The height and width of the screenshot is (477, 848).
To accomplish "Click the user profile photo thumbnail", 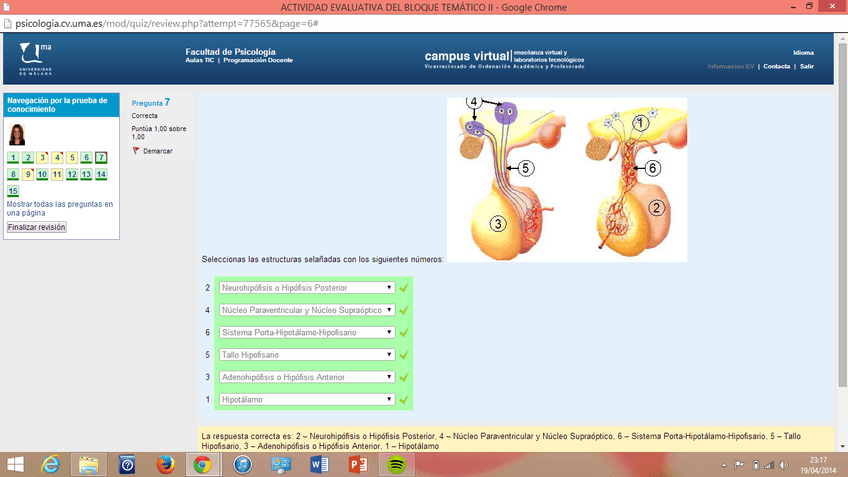I will coord(17,135).
